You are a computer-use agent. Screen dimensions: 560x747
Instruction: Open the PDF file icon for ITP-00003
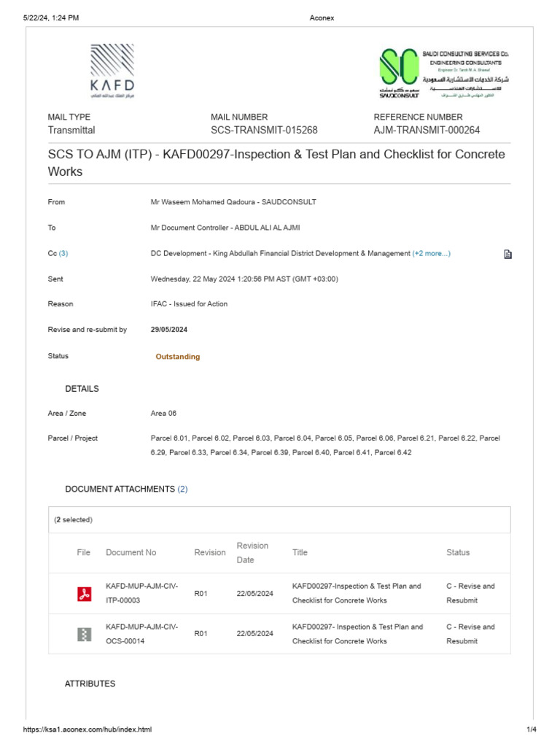point(85,594)
